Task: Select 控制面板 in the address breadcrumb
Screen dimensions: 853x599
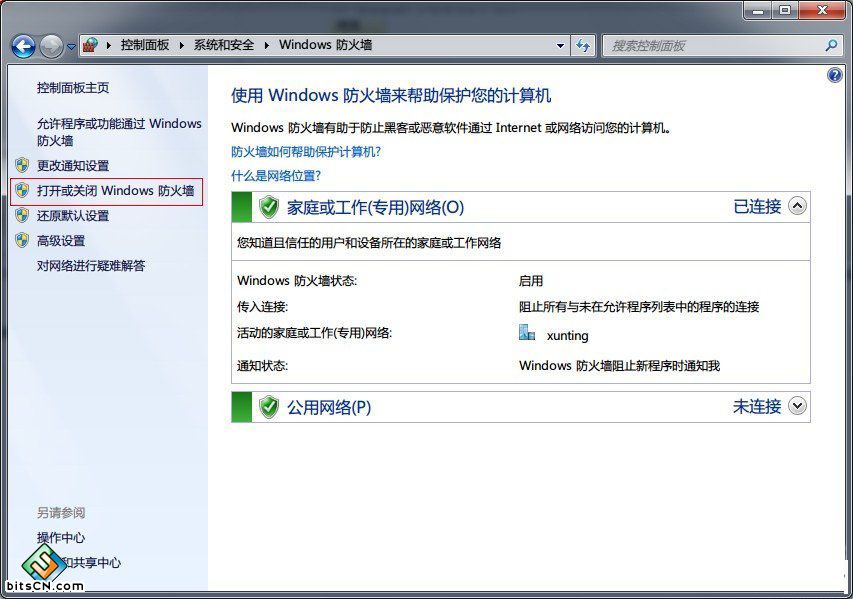Action: pos(145,45)
